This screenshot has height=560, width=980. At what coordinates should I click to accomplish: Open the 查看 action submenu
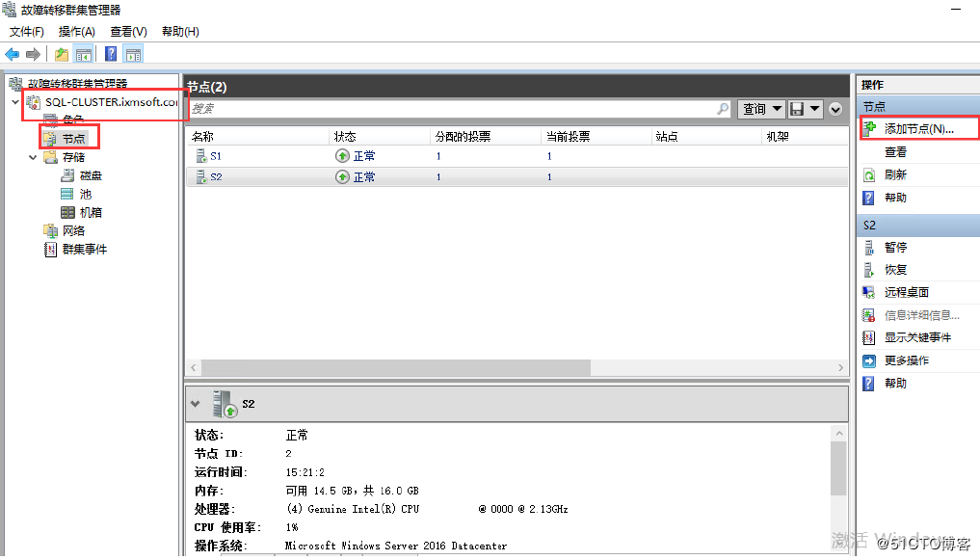(895, 152)
